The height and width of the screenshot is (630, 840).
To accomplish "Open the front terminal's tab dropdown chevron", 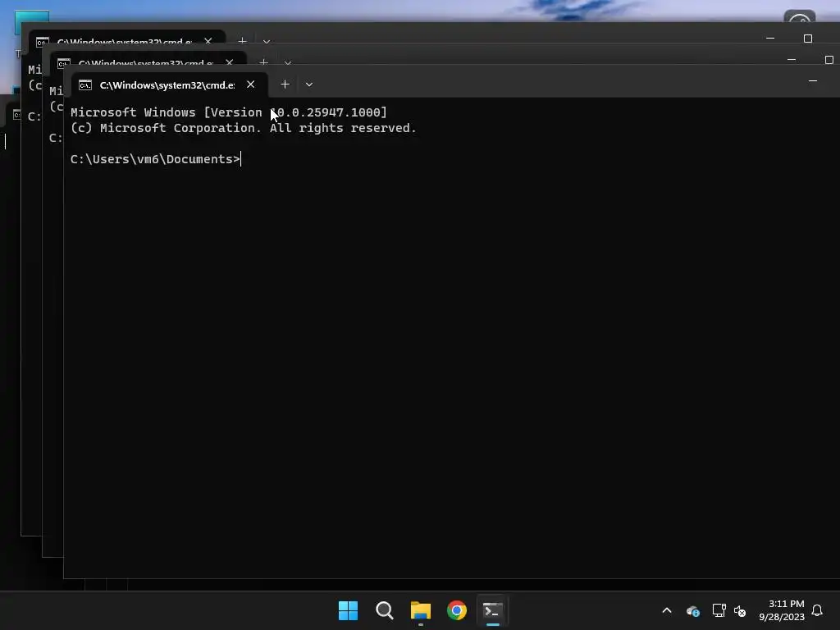I will (x=309, y=84).
